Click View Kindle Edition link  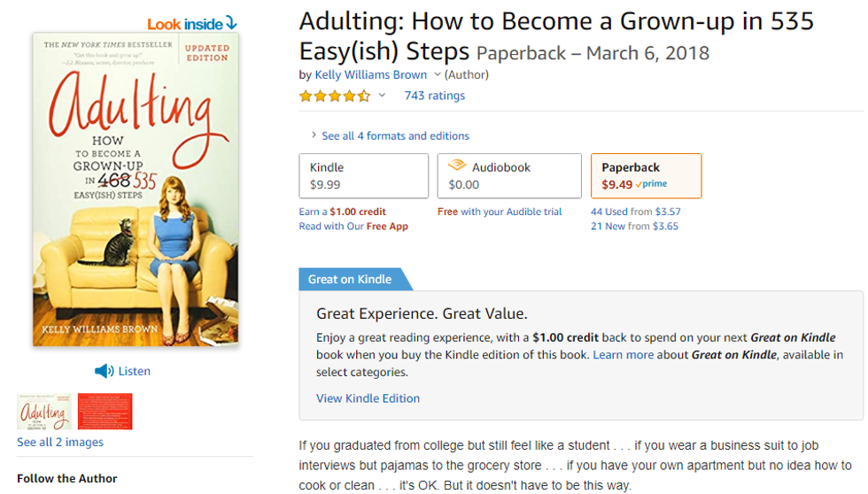pyautogui.click(x=368, y=398)
